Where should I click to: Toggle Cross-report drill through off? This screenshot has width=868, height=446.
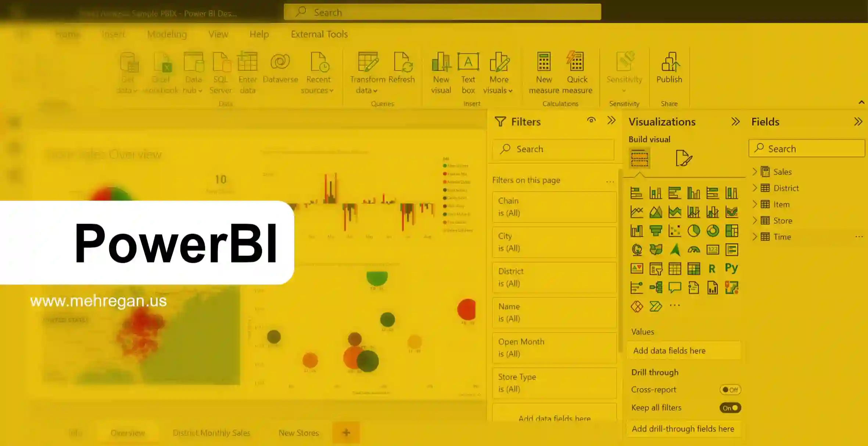pos(729,390)
